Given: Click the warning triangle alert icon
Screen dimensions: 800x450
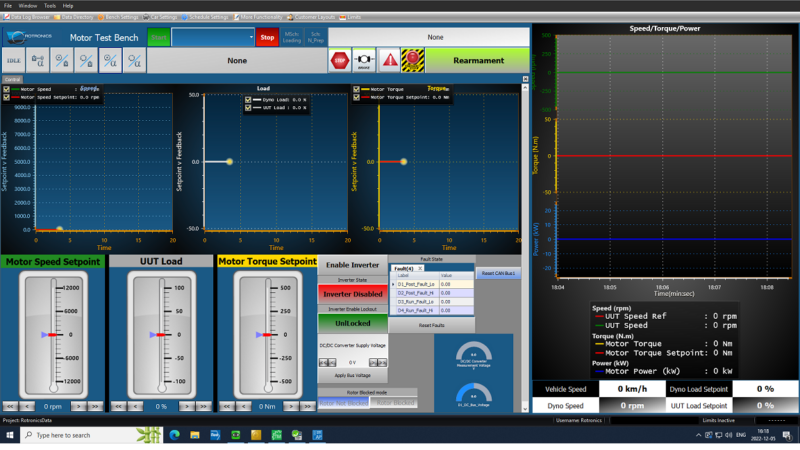Looking at the screenshot, I should click(389, 60).
